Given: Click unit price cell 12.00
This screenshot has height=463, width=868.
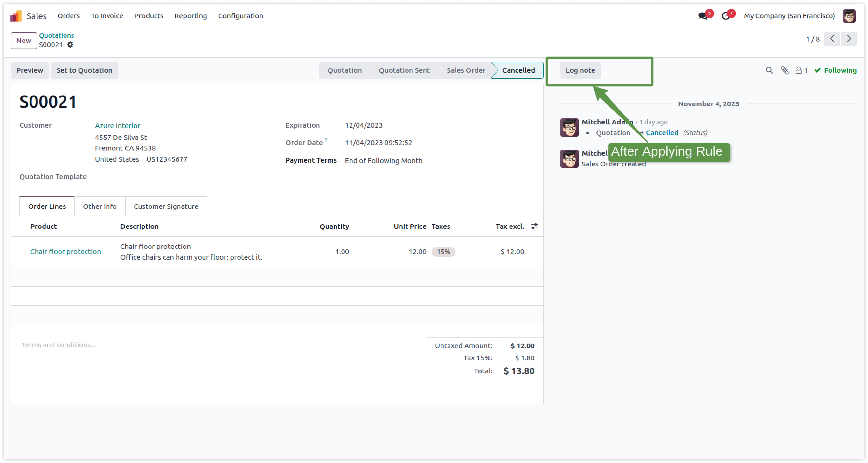Looking at the screenshot, I should click(x=417, y=252).
